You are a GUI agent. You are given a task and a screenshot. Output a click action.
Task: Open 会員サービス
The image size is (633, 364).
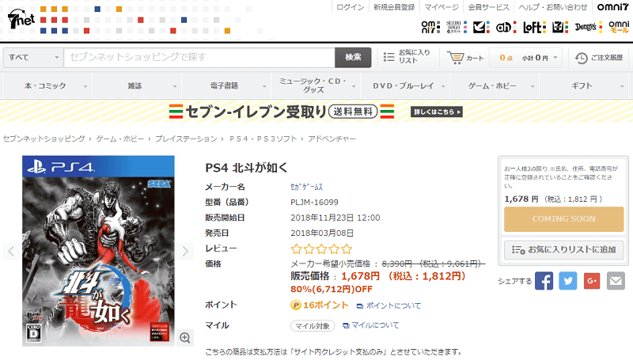coord(488,7)
